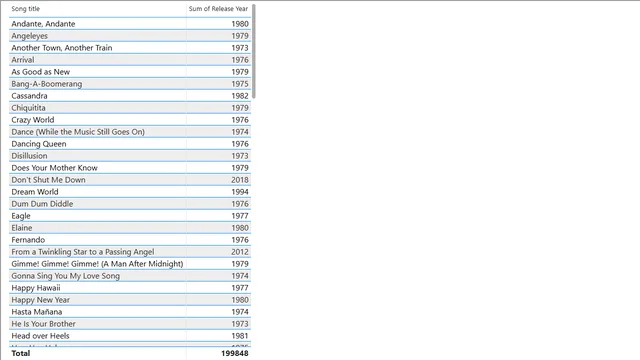Click the Don't Shut Me Down title
The image size is (640, 360).
click(48, 180)
